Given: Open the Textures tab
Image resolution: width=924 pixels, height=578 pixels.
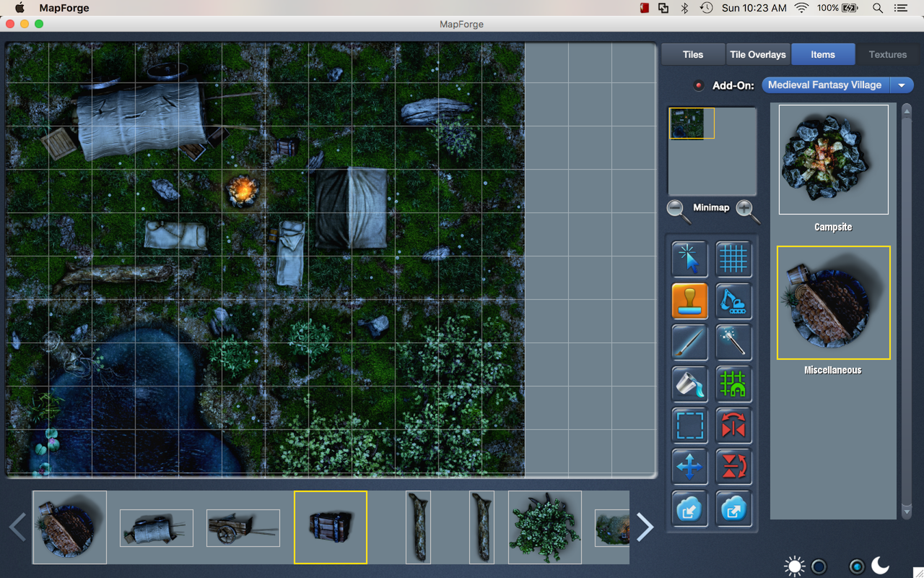Looking at the screenshot, I should click(887, 54).
